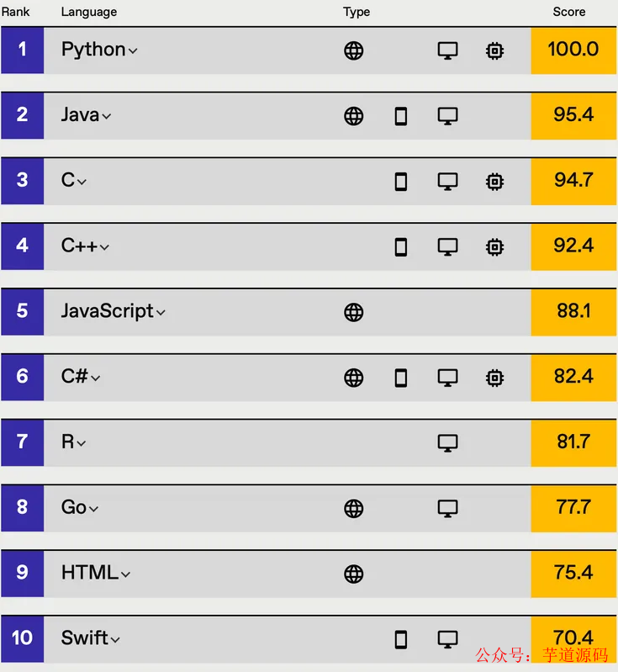Viewport: 618px width, 672px height.
Task: Click the embedded chip icon in Python row
Action: tap(495, 50)
